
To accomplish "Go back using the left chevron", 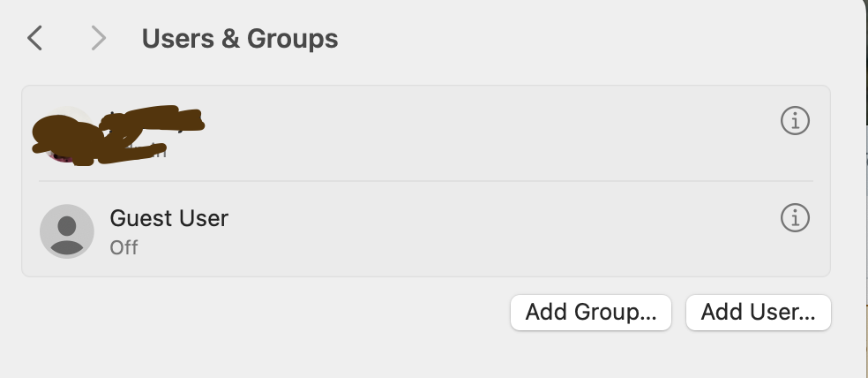I will click(x=35, y=39).
